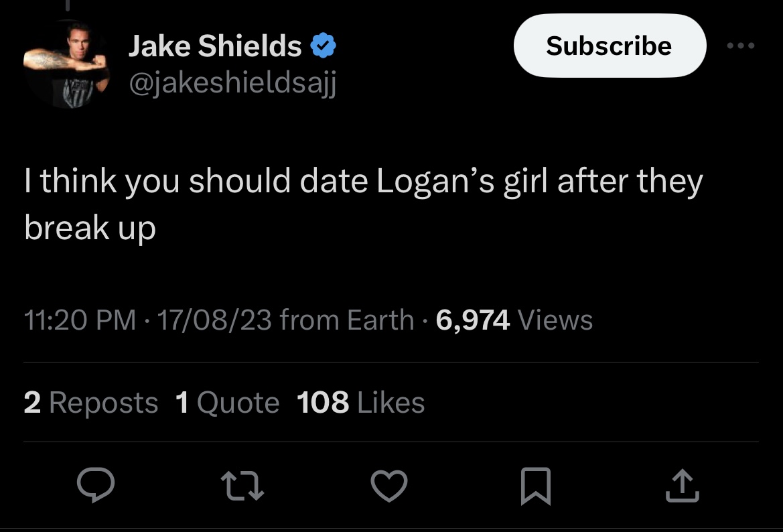Image resolution: width=783 pixels, height=532 pixels.
Task: Select the "from Earth" location label
Action: click(347, 320)
